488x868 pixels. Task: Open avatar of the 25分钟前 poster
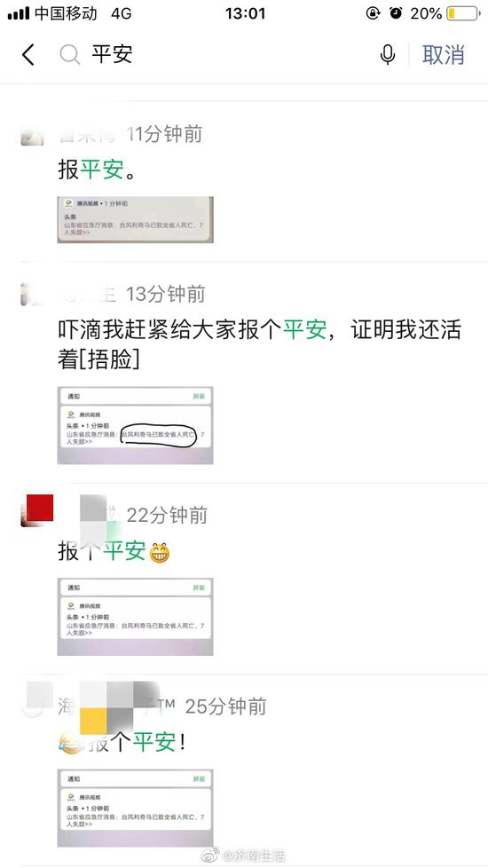(x=36, y=699)
